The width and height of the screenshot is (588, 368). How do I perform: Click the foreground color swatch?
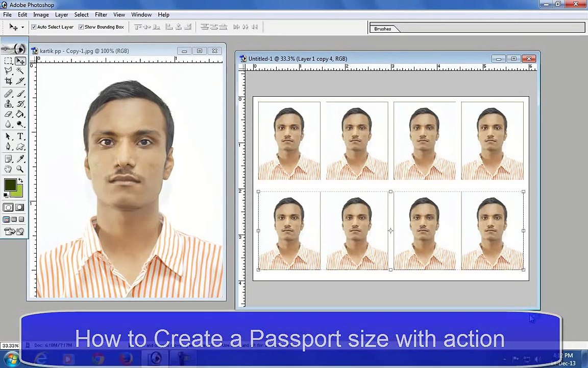coord(9,183)
